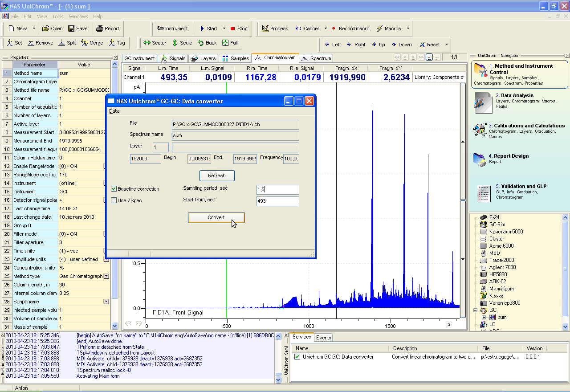Switch to the Spectrum tab
570x392 pixels.
point(316,58)
